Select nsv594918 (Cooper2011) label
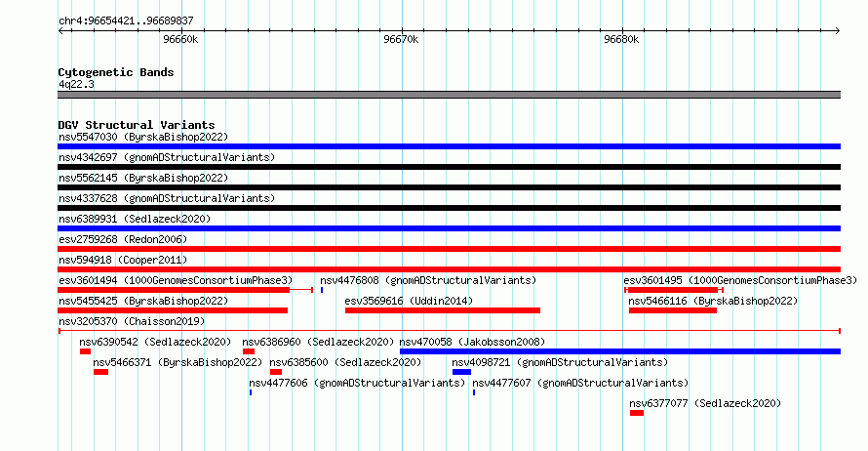This screenshot has height=451, width=868. [x=123, y=260]
